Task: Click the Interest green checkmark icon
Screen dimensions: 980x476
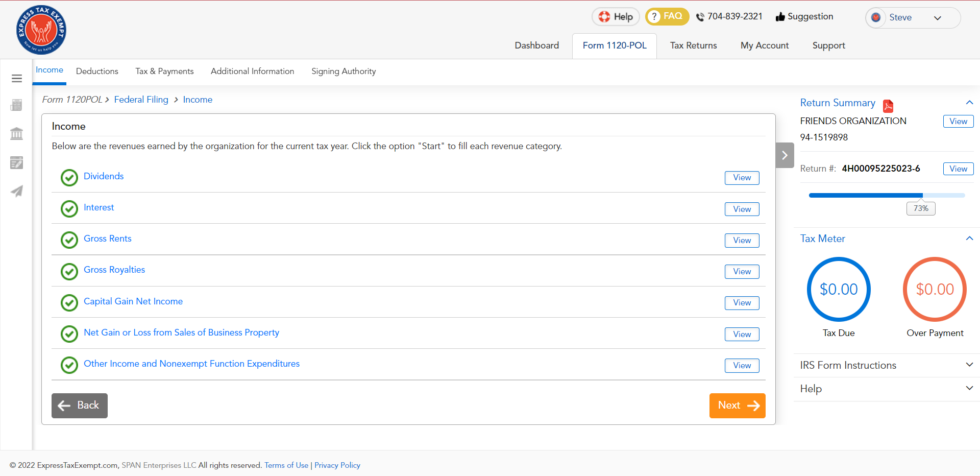Action: tap(69, 209)
